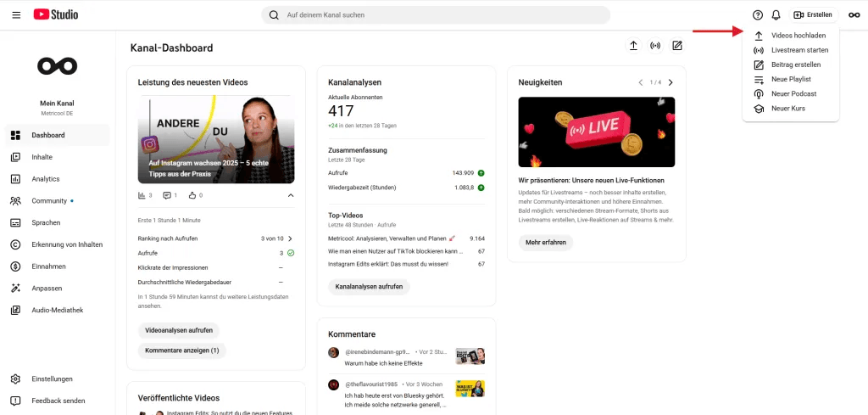This screenshot has width=868, height=415.
Task: Click the account avatar in header
Action: click(854, 15)
